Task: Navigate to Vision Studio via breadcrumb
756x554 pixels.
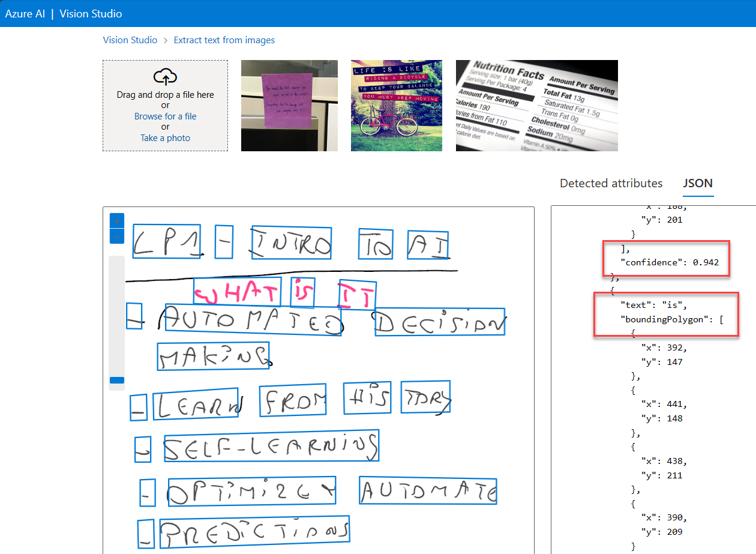Action: [130, 40]
